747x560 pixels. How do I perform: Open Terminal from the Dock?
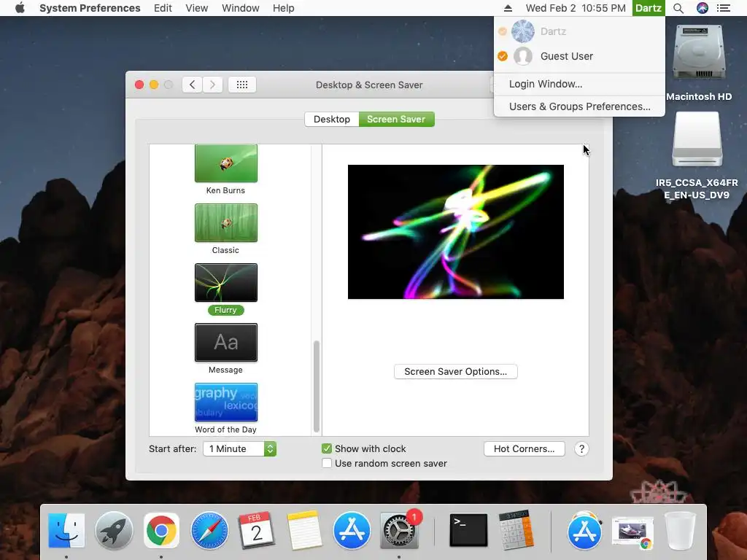pyautogui.click(x=468, y=531)
